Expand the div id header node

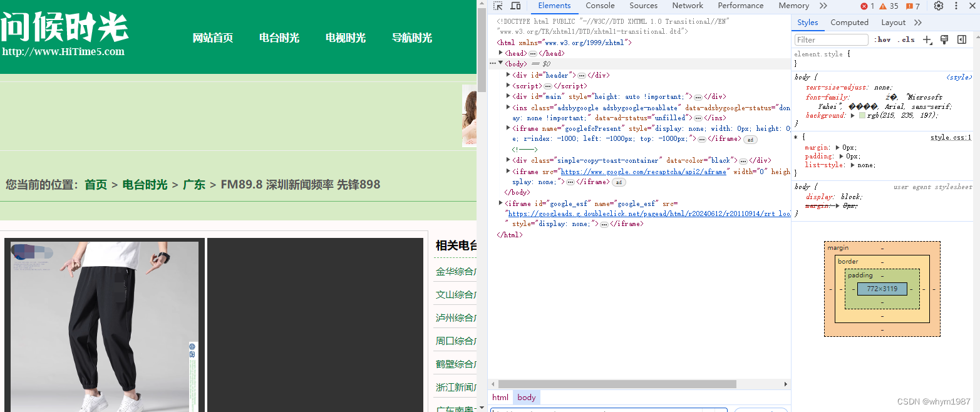(508, 75)
